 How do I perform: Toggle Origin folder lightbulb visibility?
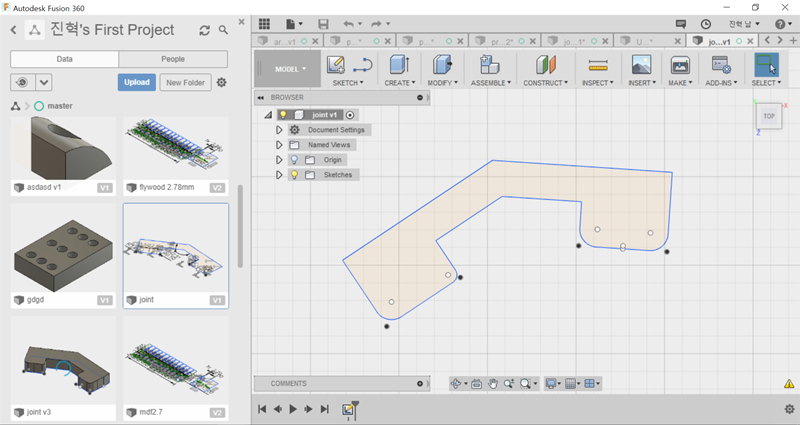click(294, 160)
